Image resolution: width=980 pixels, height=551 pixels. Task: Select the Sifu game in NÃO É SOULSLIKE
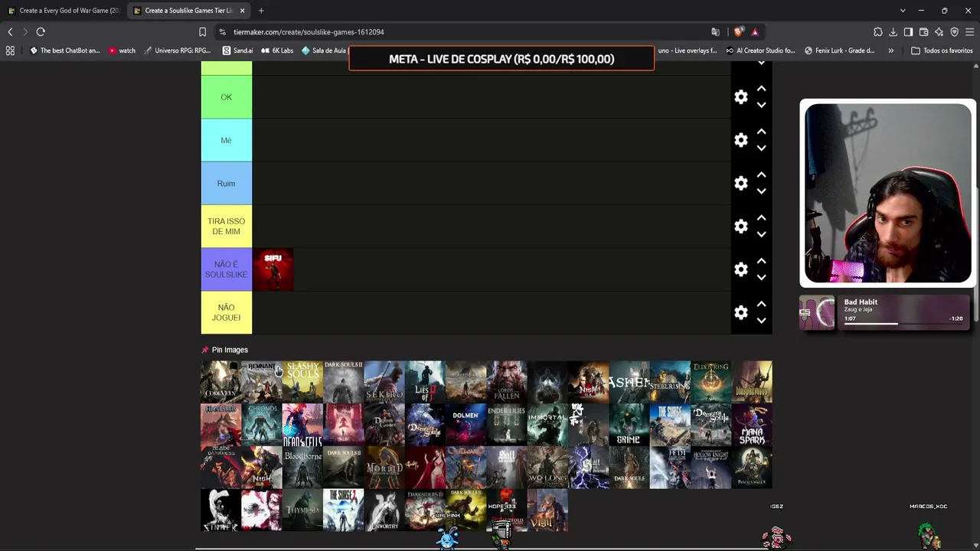[x=273, y=269]
